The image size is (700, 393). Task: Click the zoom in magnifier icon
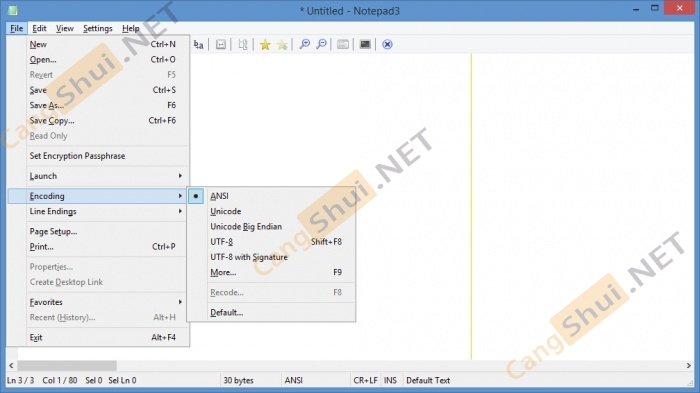tap(304, 44)
